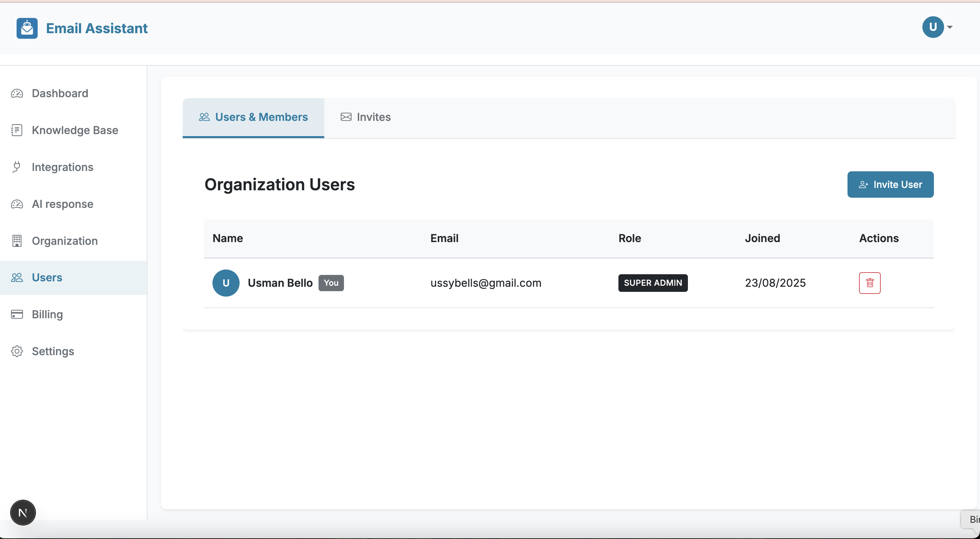The image size is (980, 539).
Task: Click the AI response icon
Action: [17, 204]
